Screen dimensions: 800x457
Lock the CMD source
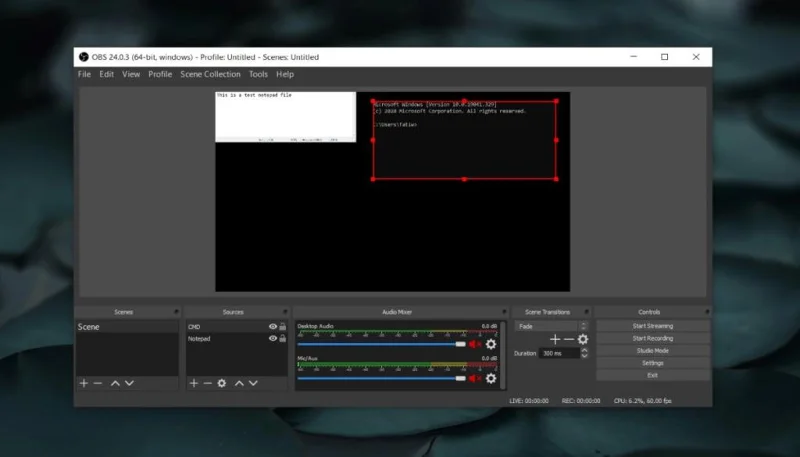point(283,327)
